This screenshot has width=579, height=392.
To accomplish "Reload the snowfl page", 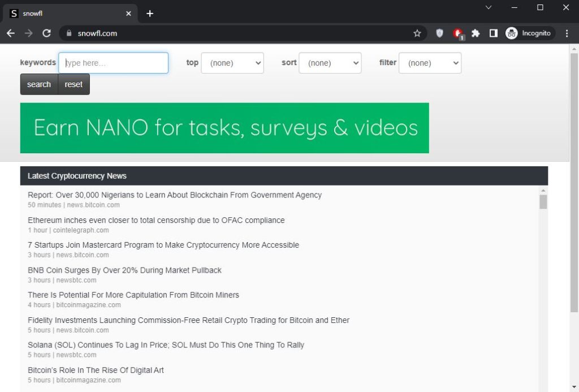I will pyautogui.click(x=47, y=33).
